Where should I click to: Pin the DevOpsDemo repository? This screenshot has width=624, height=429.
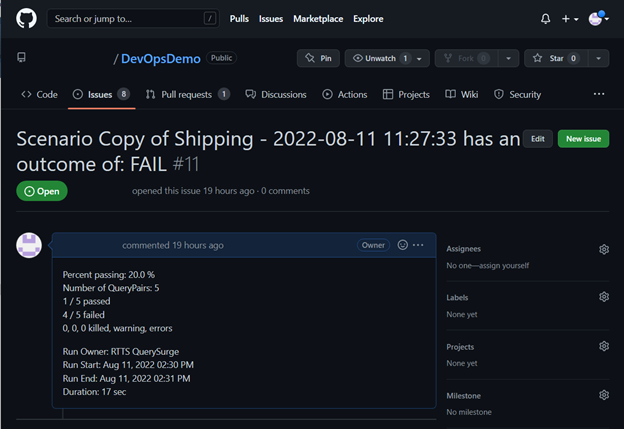point(318,59)
